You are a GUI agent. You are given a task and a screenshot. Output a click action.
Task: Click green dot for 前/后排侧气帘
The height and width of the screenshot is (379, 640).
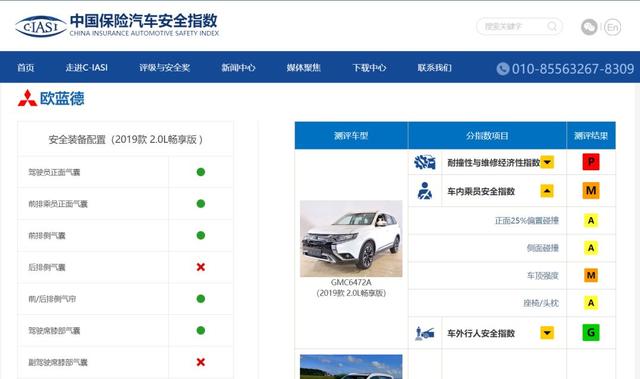(x=200, y=299)
